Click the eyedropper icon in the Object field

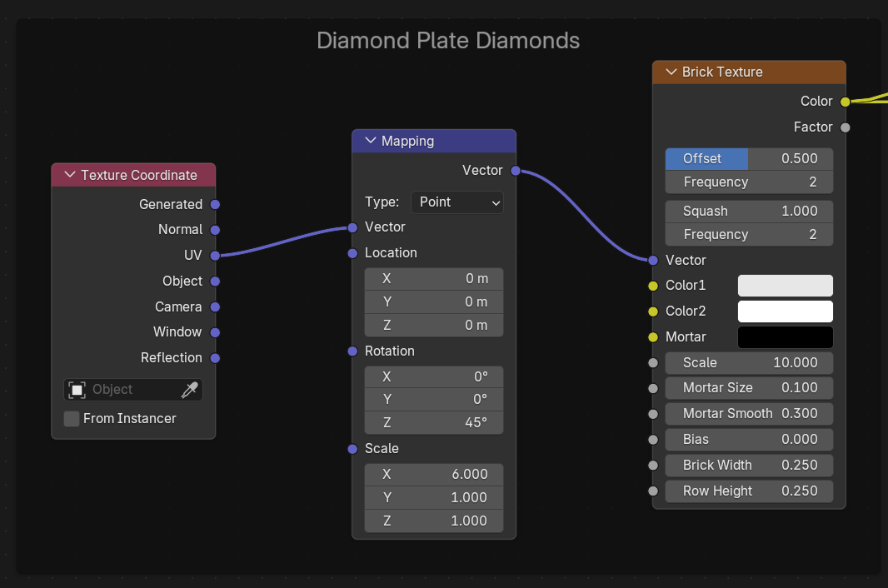click(x=190, y=390)
